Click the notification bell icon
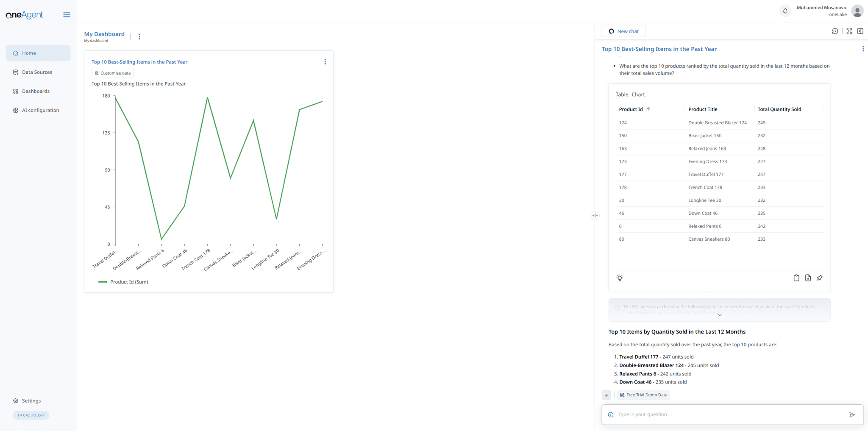Image resolution: width=868 pixels, height=431 pixels. (x=785, y=11)
